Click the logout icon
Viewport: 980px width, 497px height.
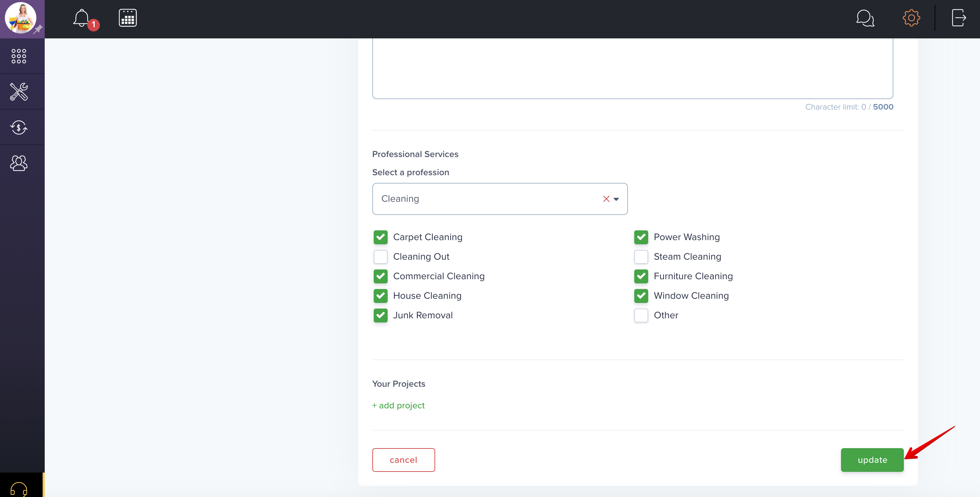(959, 18)
